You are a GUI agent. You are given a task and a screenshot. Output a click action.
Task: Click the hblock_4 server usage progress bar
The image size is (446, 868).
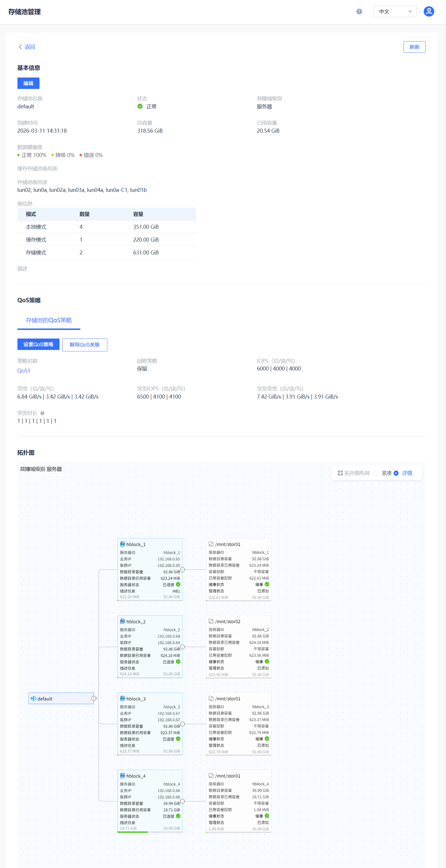tap(150, 832)
